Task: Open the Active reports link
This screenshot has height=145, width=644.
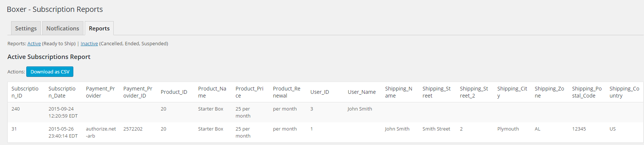Action: (x=34, y=43)
